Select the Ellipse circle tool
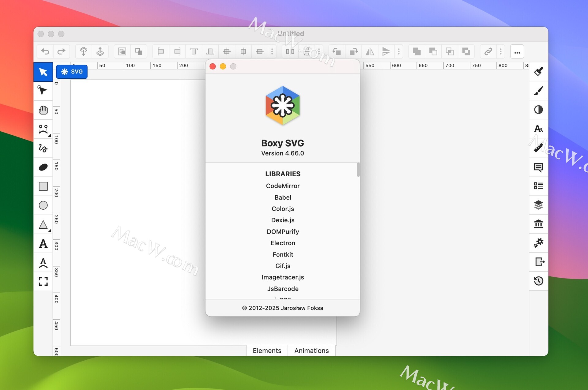The height and width of the screenshot is (390, 588). [x=43, y=205]
